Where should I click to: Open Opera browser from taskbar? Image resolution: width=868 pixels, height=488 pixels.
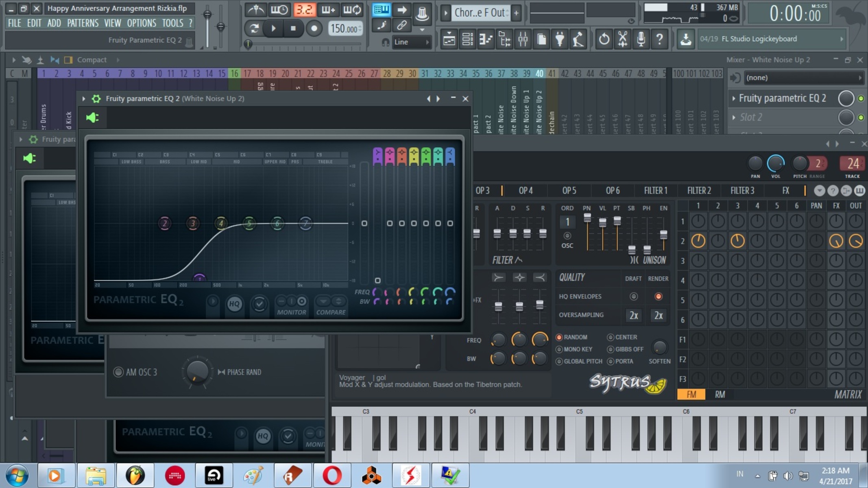332,475
